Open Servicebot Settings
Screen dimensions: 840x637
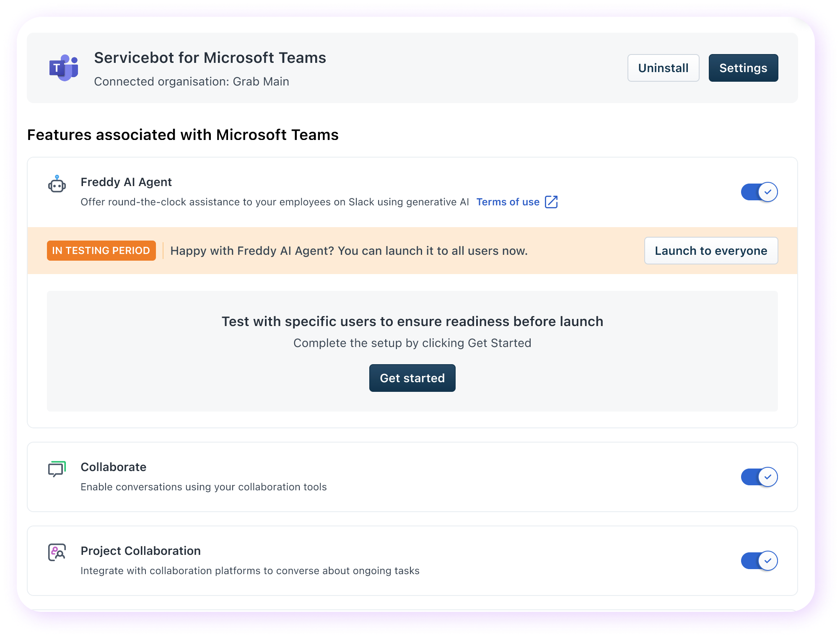[x=743, y=68]
